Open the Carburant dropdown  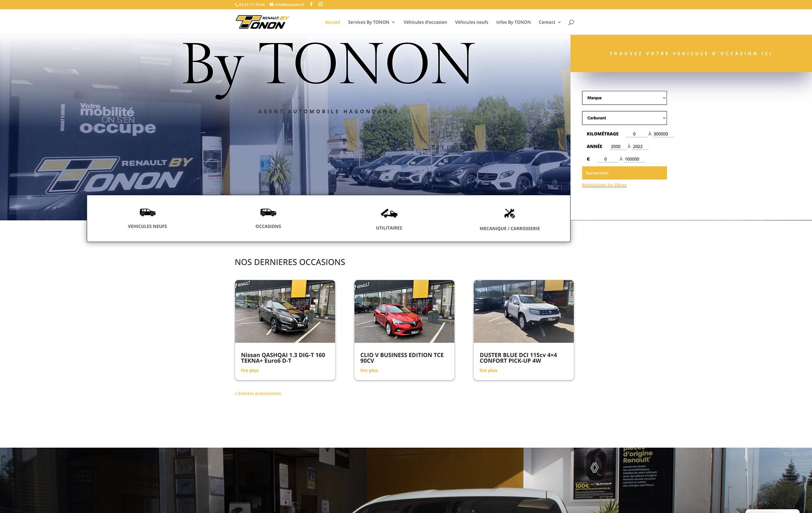[624, 118]
